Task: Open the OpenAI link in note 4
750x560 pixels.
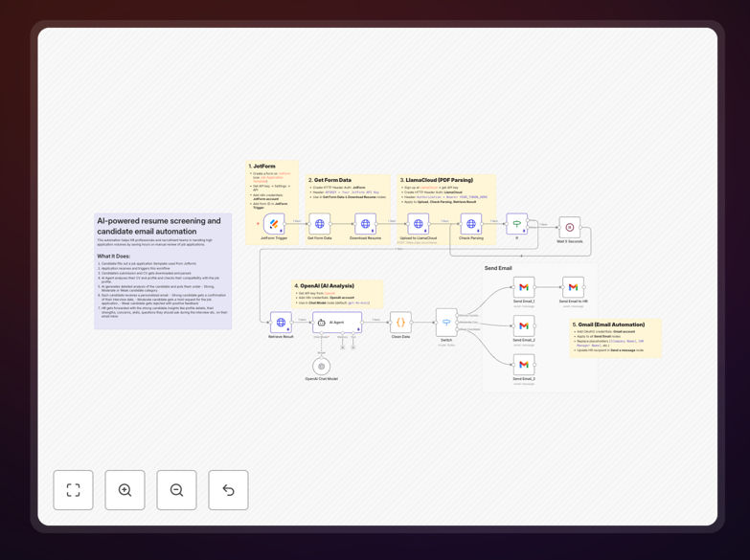Action: [330, 293]
